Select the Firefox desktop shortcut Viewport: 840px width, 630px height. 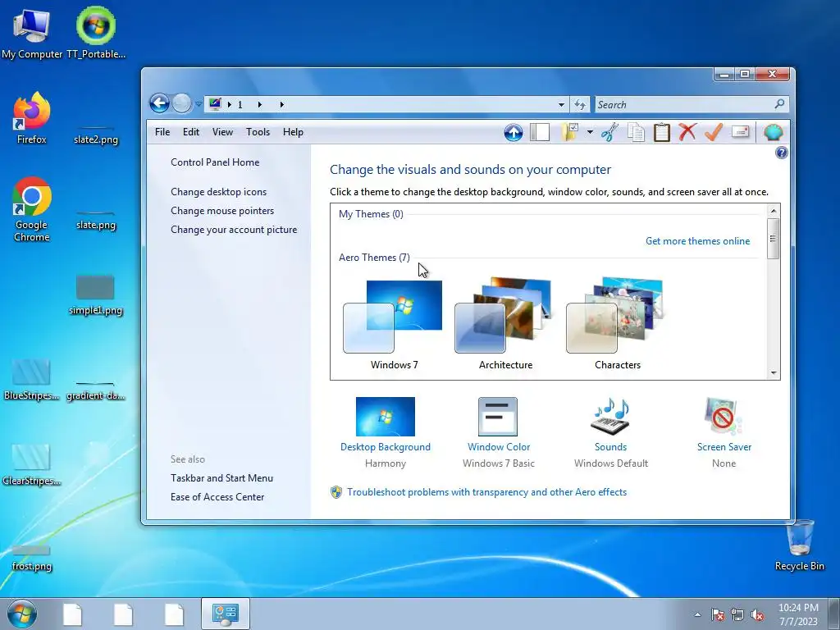(32, 118)
